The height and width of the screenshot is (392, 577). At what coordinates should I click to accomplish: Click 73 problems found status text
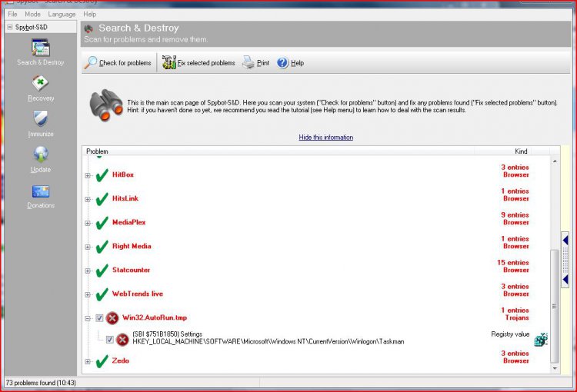coord(41,383)
